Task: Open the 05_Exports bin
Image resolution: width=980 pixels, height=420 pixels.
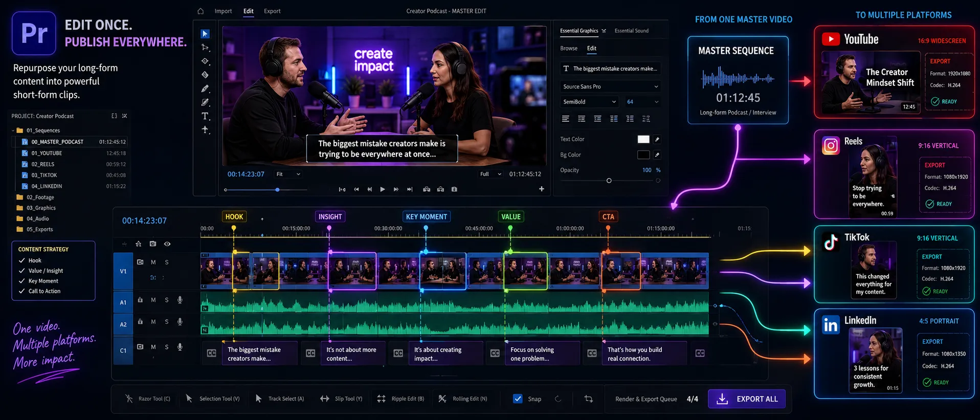Action: (35, 229)
